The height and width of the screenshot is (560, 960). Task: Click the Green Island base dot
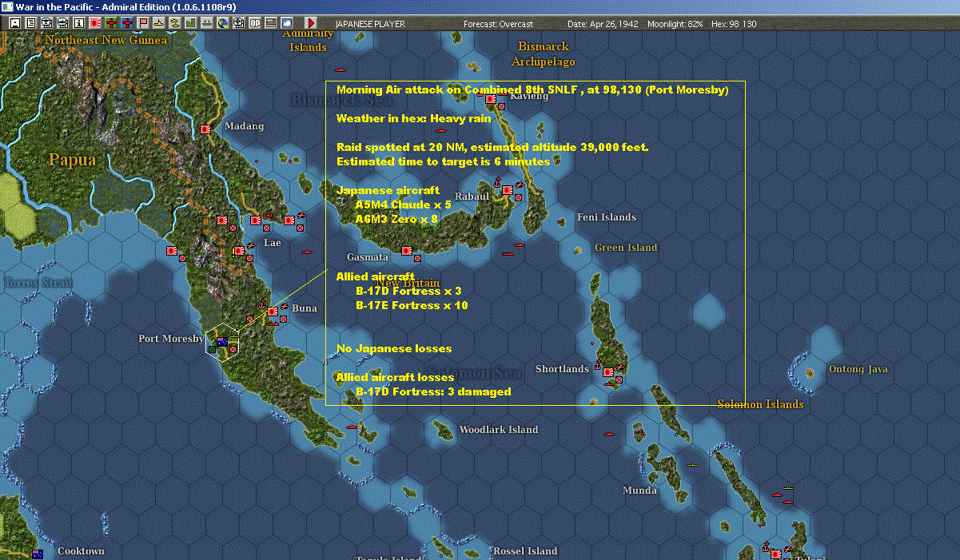point(577,251)
